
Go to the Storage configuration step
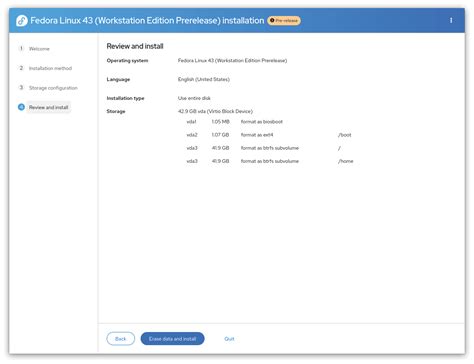click(53, 88)
